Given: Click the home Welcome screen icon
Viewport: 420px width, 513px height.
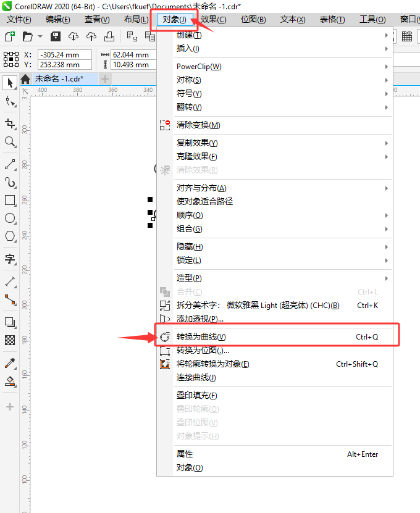Looking at the screenshot, I should click(25, 79).
